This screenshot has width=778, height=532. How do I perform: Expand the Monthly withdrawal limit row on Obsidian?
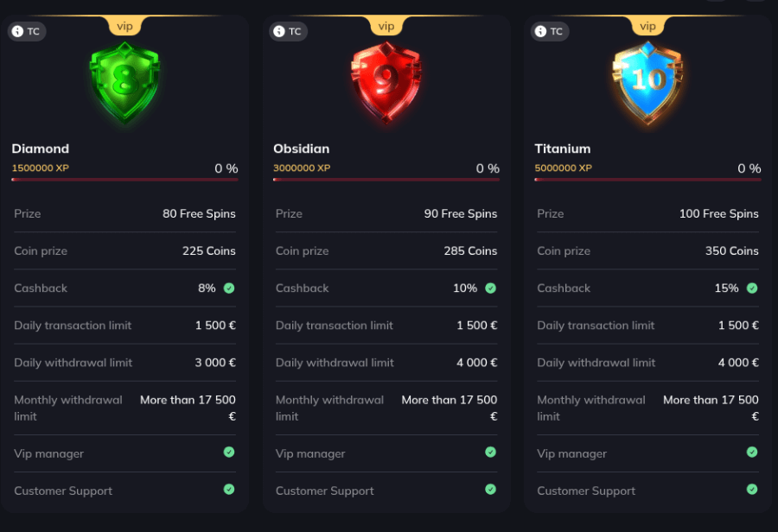point(386,408)
